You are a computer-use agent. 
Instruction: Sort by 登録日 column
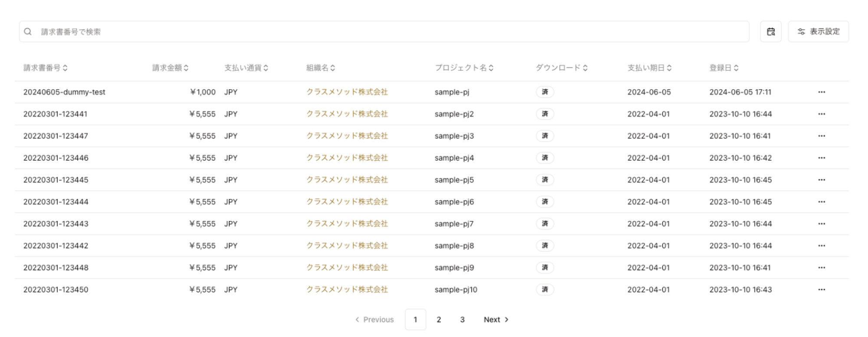pos(724,68)
